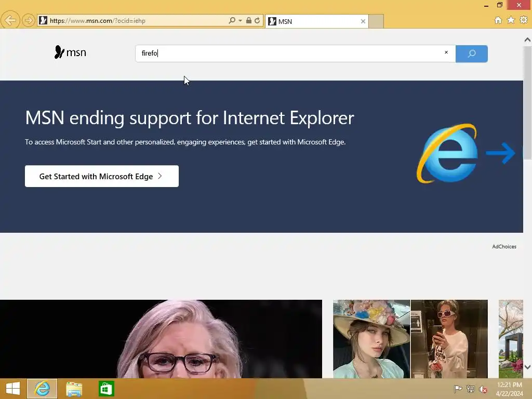Open Favorites star icon
Viewport: 532px width, 399px height.
[x=511, y=20]
